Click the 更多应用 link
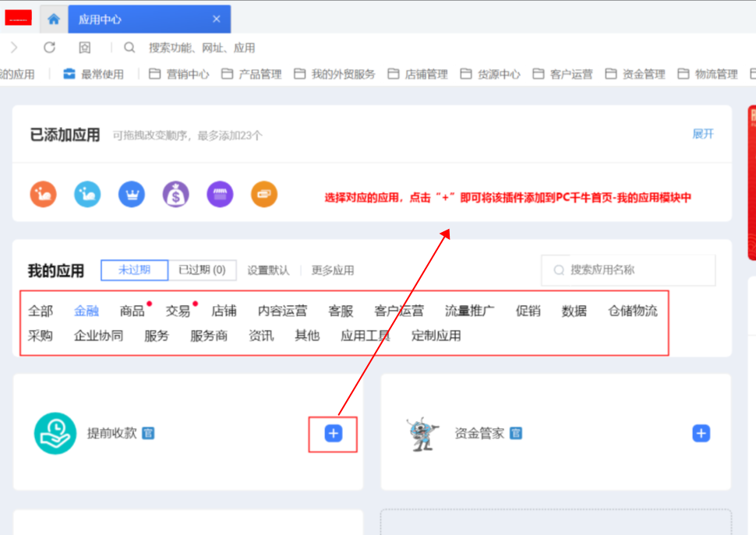The image size is (756, 535). [x=333, y=270]
